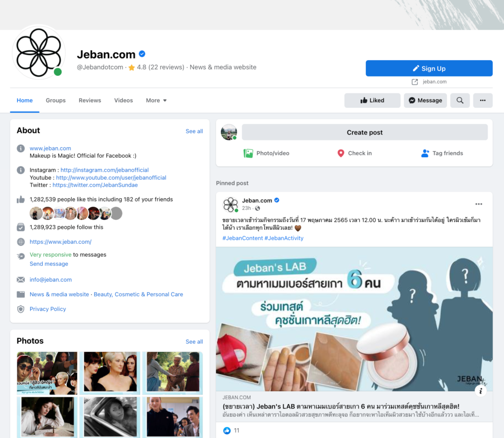Click the shield icon beside Privacy Policy

coord(21,309)
